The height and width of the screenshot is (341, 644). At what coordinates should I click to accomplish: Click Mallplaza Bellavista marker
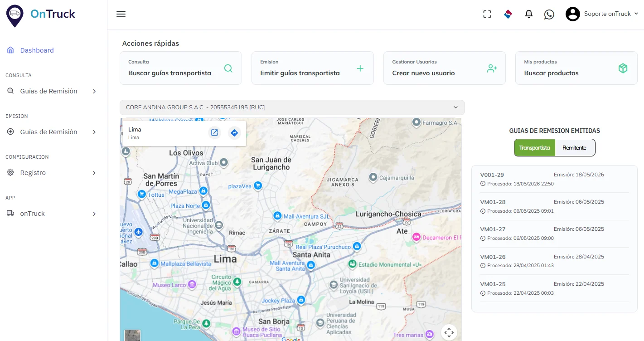tap(155, 263)
